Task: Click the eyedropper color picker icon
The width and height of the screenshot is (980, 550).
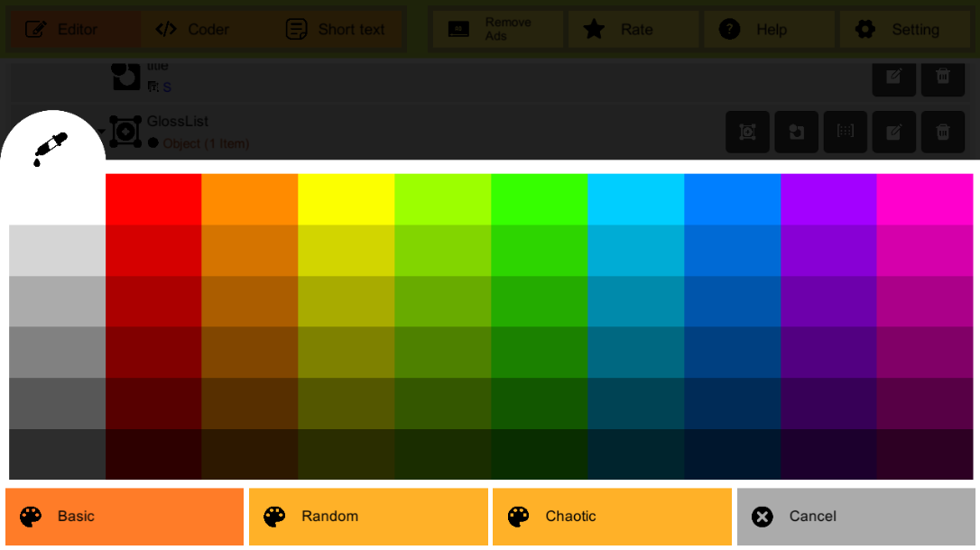Action: click(x=51, y=149)
